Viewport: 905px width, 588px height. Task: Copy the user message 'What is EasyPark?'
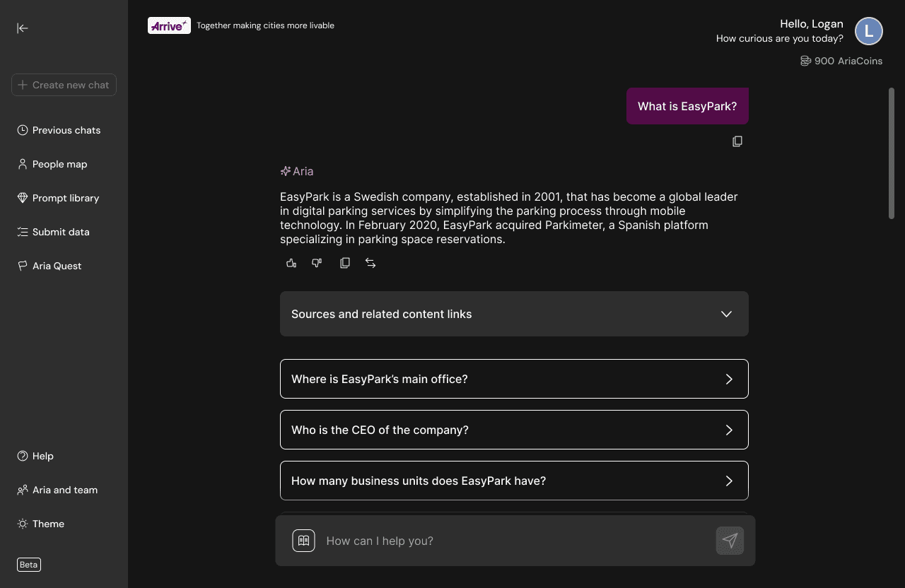737,141
